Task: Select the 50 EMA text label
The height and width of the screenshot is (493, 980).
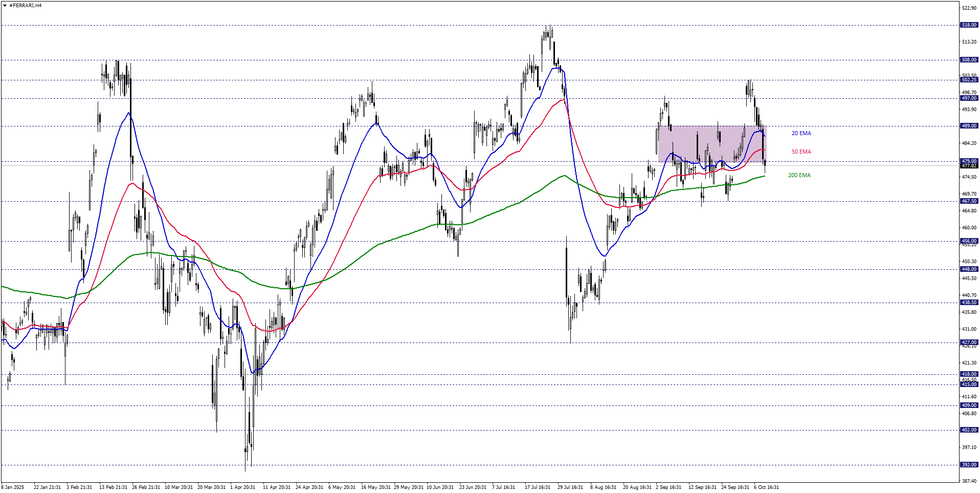Action: [801, 152]
